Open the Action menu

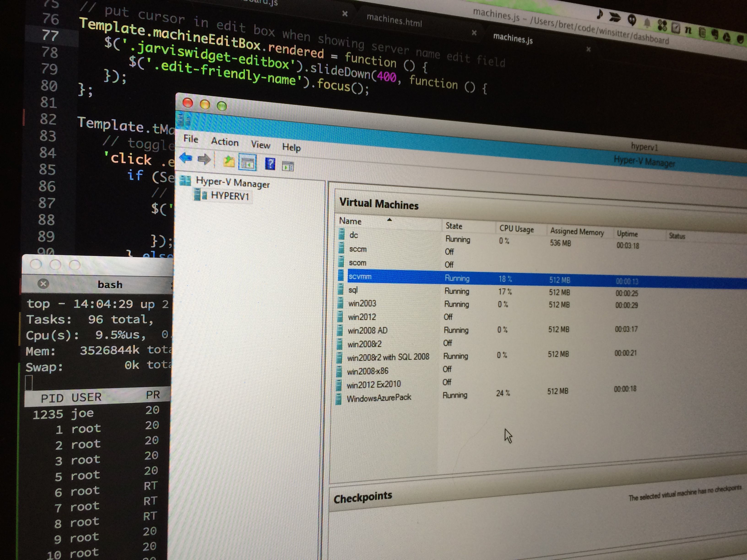click(225, 142)
